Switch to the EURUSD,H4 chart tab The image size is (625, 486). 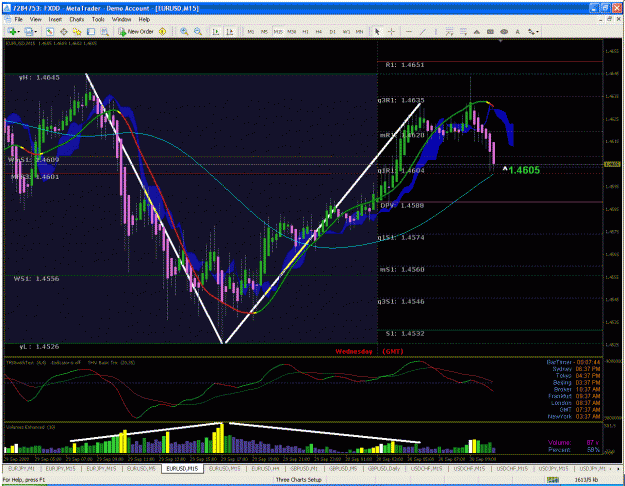click(x=265, y=468)
